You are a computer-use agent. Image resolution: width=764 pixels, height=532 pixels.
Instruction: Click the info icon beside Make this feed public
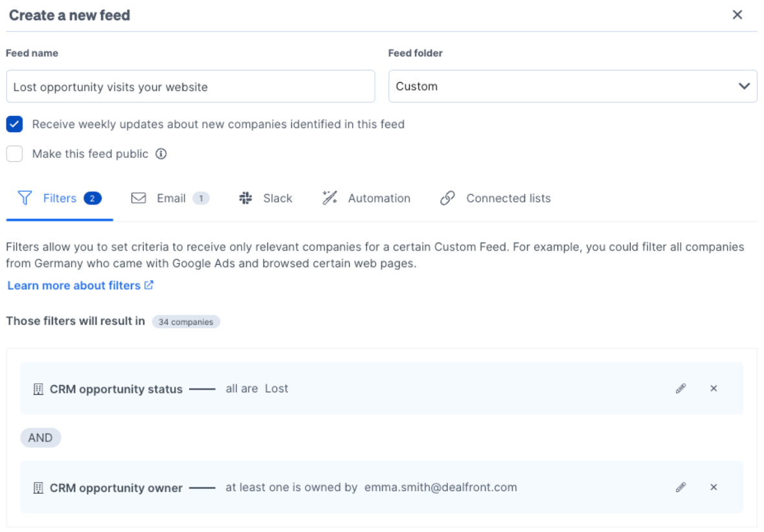tap(160, 153)
